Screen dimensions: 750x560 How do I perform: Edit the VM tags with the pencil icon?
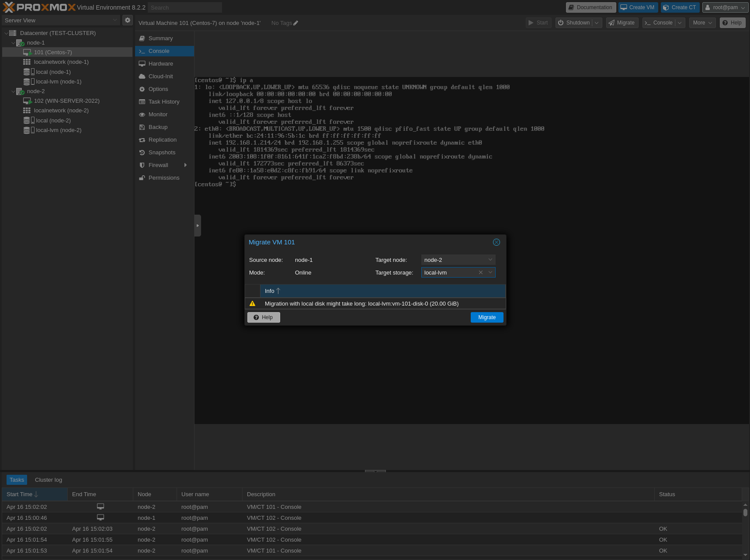point(296,23)
